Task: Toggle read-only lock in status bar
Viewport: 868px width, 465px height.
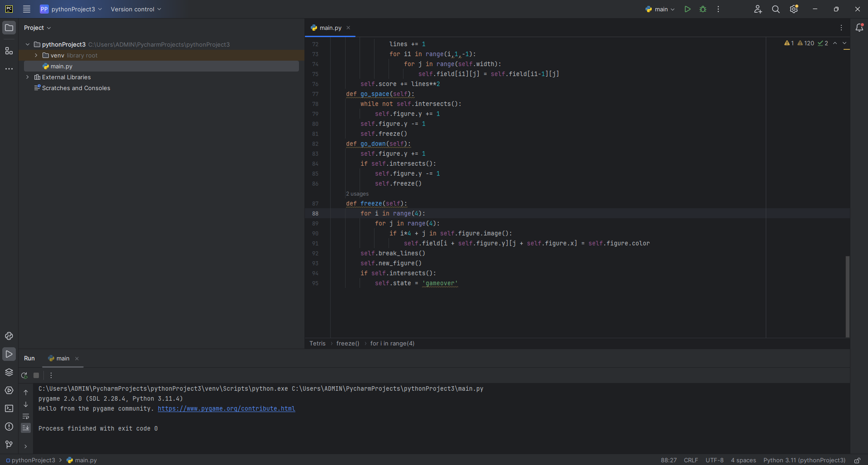Action: click(x=857, y=460)
